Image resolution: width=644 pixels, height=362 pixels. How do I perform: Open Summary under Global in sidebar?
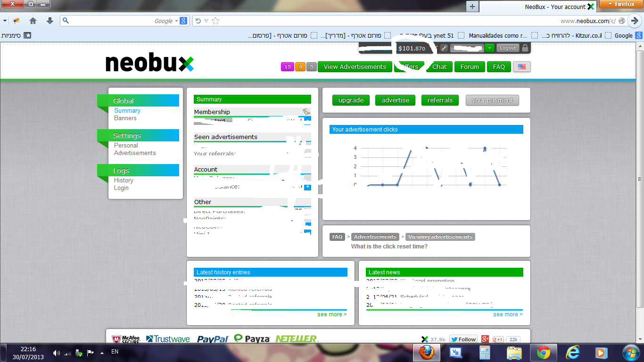click(x=127, y=111)
